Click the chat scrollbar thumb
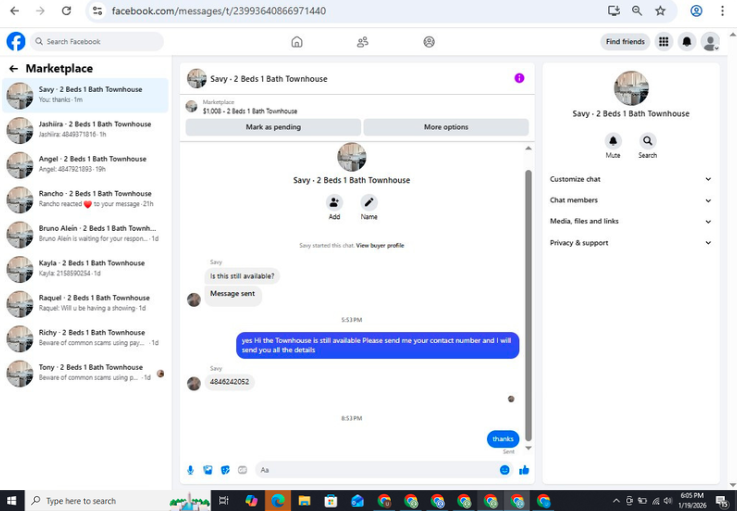This screenshot has width=737, height=511. 528,306
